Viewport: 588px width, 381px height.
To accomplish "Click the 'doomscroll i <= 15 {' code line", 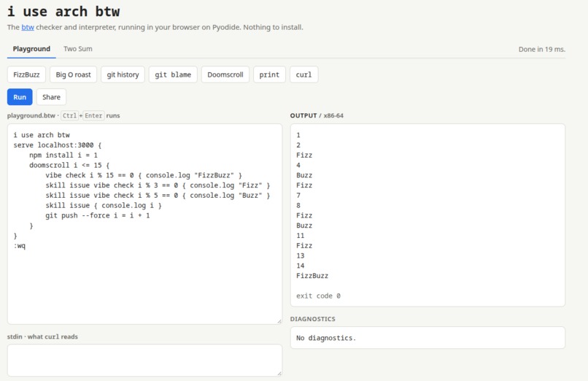I will pyautogui.click(x=69, y=165).
